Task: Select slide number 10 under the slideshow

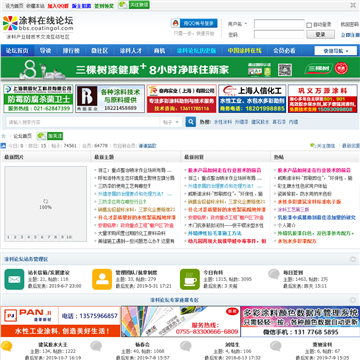Action: pos(68,237)
